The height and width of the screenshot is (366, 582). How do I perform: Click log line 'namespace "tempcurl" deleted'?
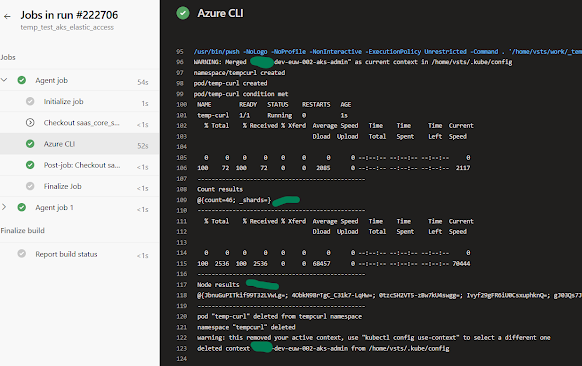point(246,327)
